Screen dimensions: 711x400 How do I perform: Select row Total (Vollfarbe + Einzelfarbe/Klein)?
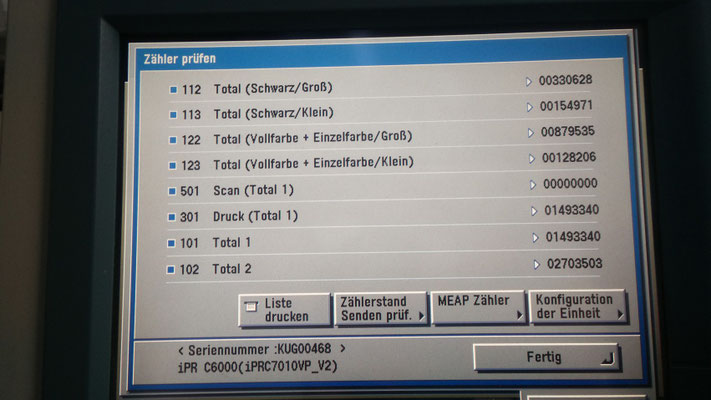313,163
